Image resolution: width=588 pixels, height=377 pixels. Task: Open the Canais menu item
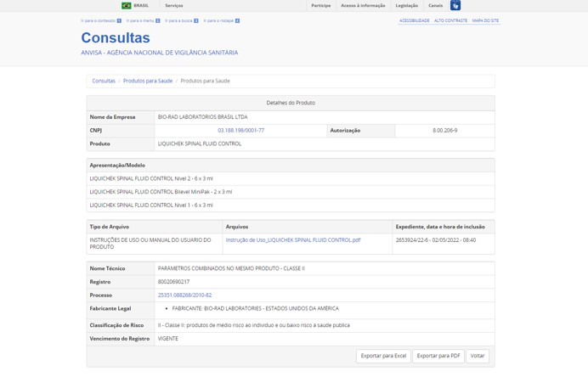pos(435,6)
